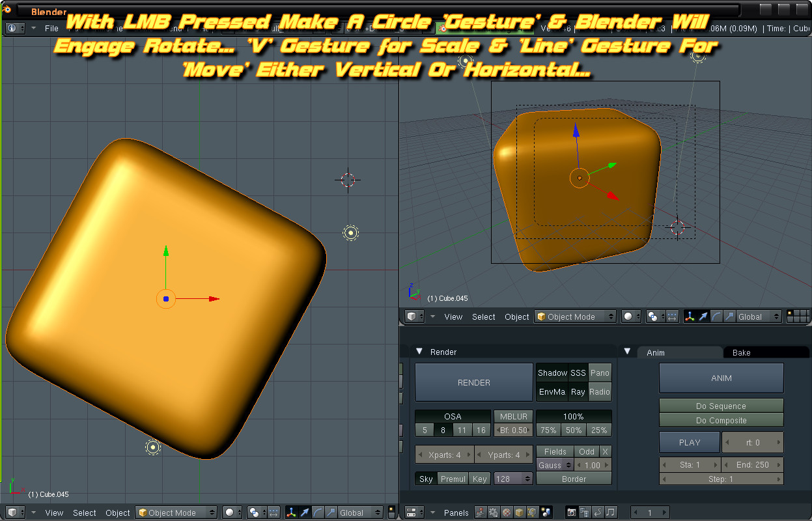812x521 pixels.
Task: Enable the Ray tracing toggle
Action: [x=578, y=392]
